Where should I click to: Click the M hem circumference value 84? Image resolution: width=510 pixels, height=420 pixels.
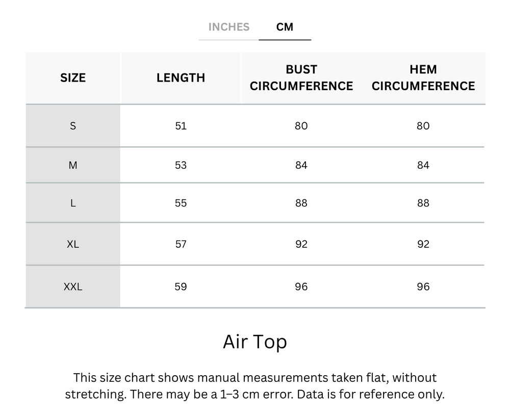423,165
